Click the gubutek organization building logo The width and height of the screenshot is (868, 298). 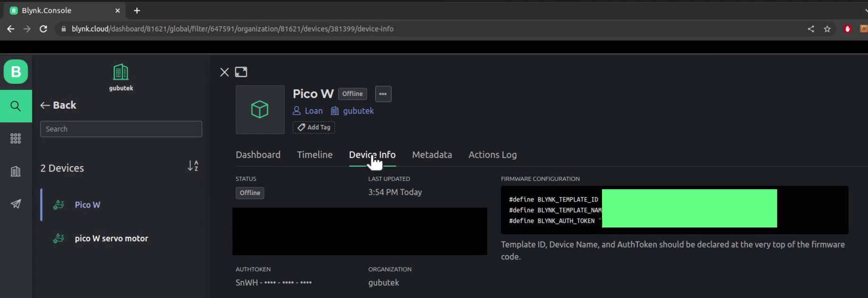coord(121,72)
